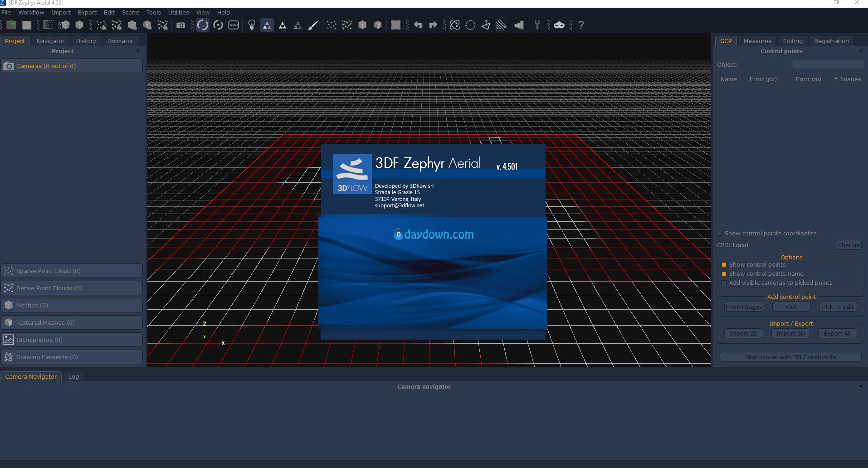Click the undo arrow icon
The height and width of the screenshot is (468, 868).
pyautogui.click(x=418, y=25)
